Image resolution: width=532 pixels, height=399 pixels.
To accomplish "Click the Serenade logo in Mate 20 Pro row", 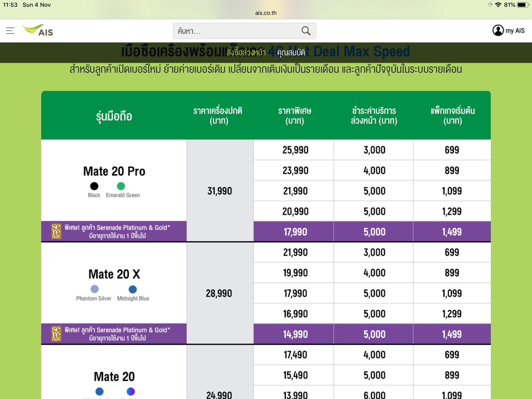I will tap(56, 231).
